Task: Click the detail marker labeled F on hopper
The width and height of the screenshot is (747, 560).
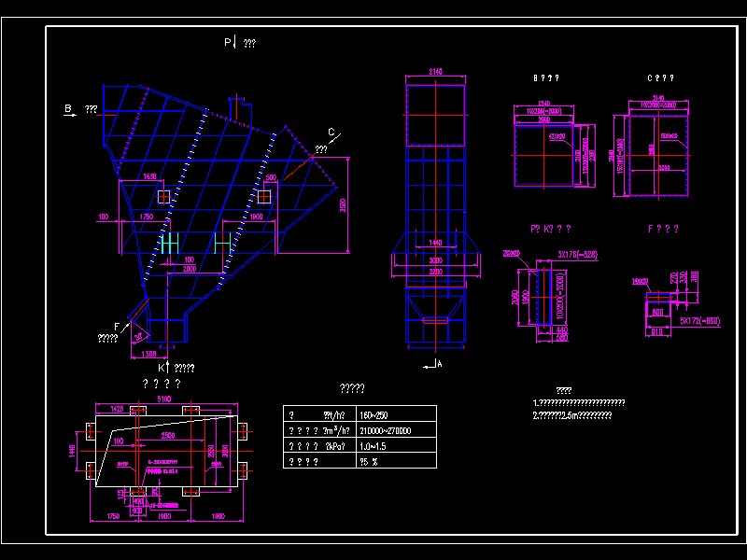Action: (x=116, y=326)
